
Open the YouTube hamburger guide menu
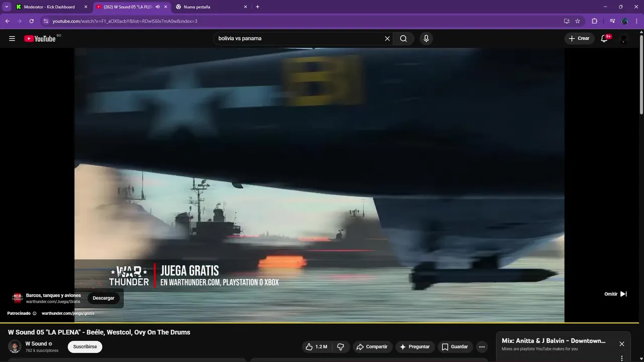point(12,39)
